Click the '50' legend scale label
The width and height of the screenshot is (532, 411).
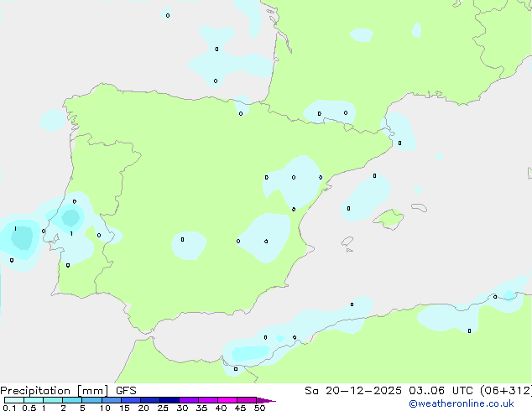pos(260,408)
